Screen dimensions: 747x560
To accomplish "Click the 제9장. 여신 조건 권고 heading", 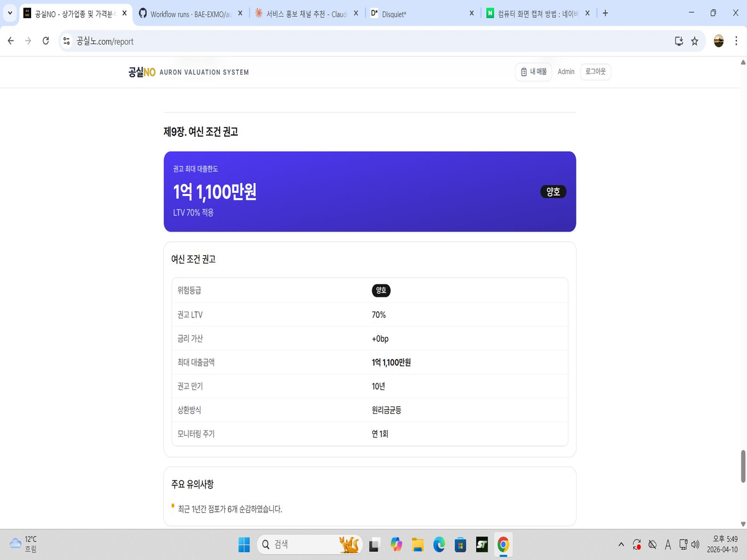I will point(200,132).
